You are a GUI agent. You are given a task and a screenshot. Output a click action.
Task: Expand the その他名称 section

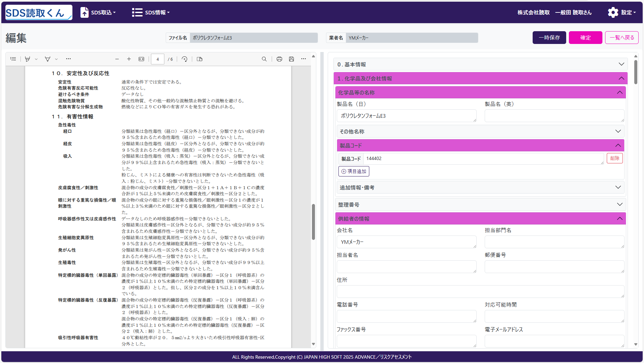pyautogui.click(x=480, y=132)
